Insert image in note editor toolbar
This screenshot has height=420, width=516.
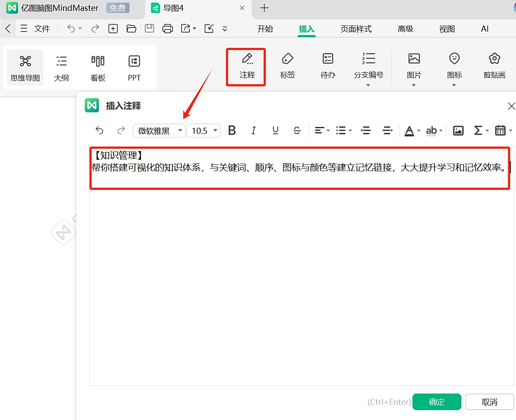(458, 131)
